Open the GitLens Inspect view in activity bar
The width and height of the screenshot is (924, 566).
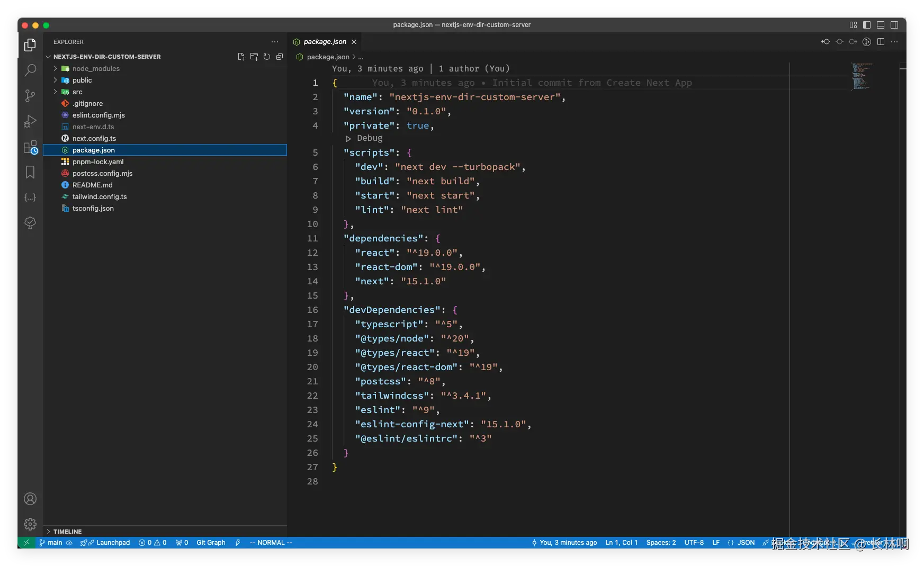coord(30,223)
